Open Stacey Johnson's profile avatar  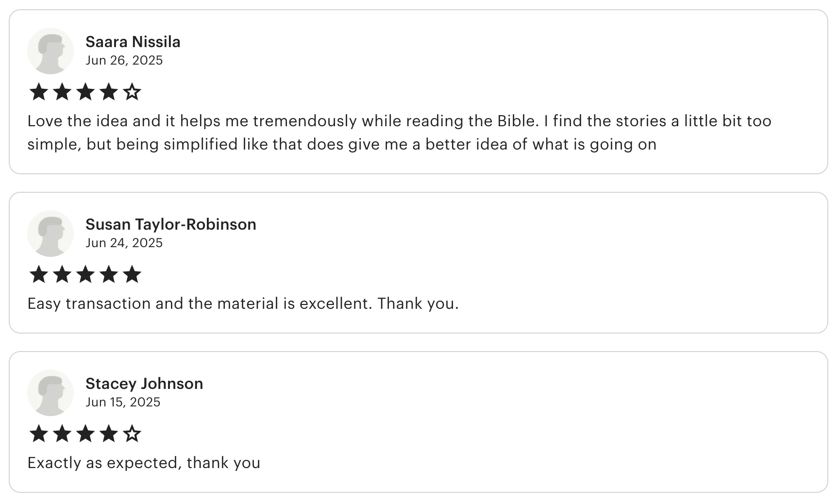tap(50, 393)
